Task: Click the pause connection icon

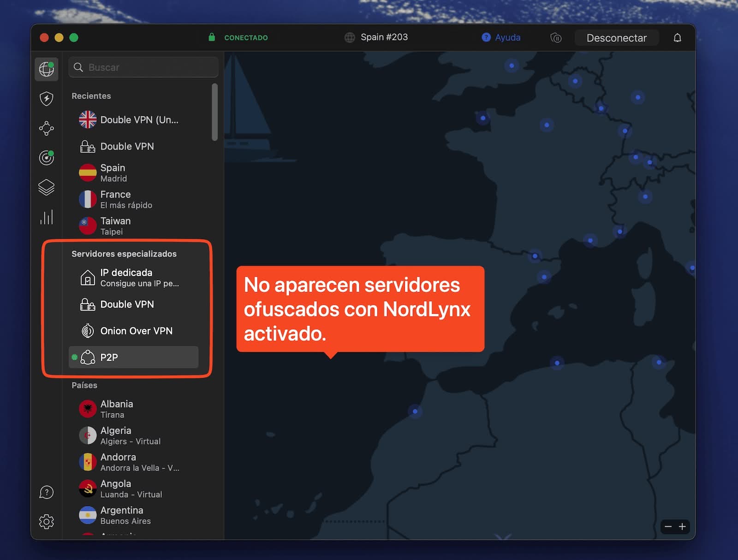Action: coord(556,38)
